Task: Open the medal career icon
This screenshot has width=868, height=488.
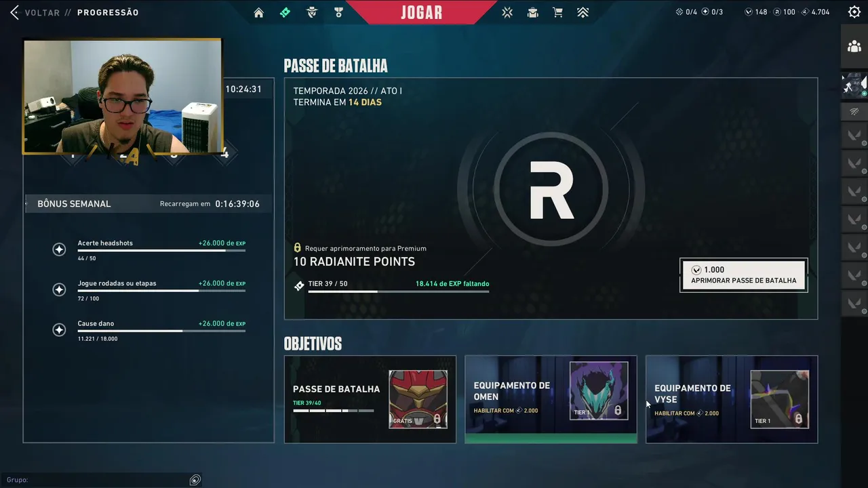Action: (338, 12)
